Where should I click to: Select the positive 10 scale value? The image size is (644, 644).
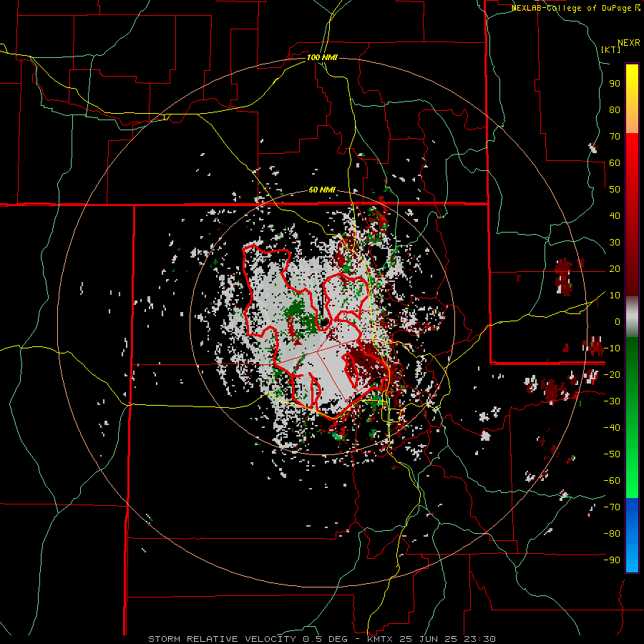615,296
